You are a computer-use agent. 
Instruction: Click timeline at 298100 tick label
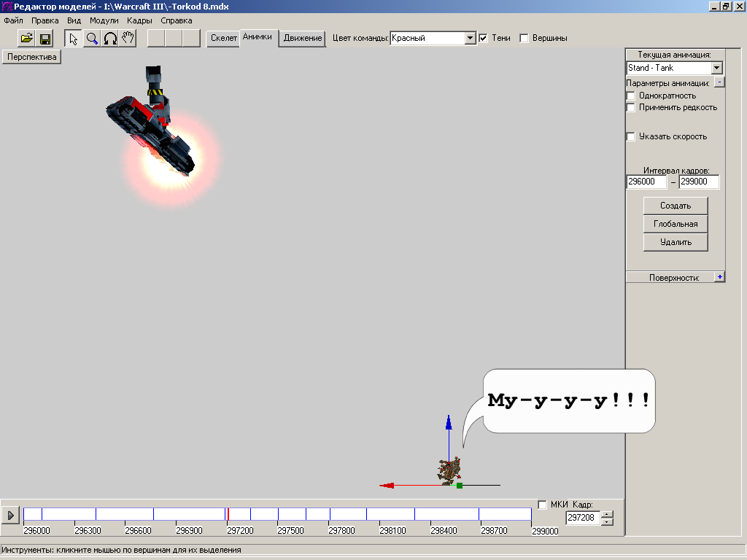tap(392, 531)
